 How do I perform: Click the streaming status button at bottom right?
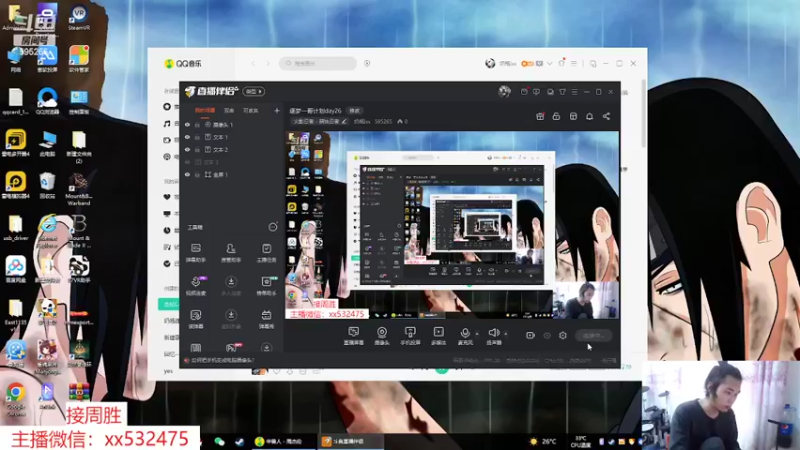coord(593,335)
